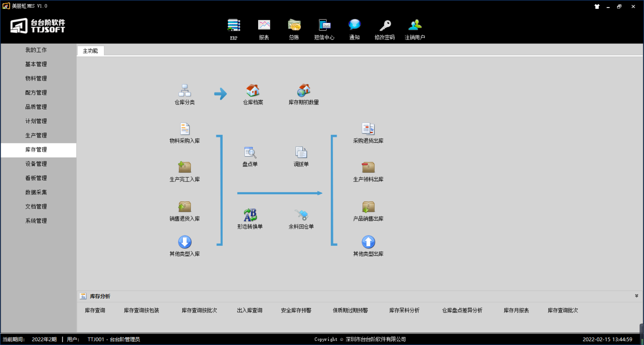Collapse the 库存分析 panel chevron
Screen dimensions: 644x345
coord(636,296)
